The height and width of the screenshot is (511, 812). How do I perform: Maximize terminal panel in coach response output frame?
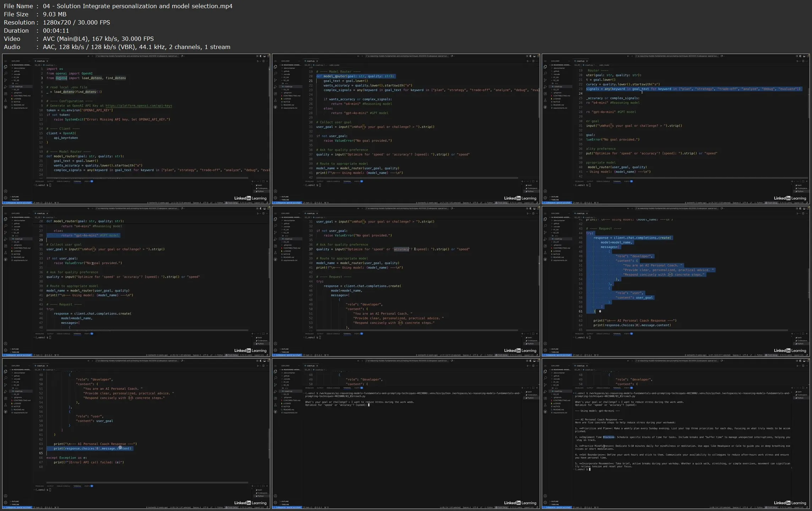[803, 388]
